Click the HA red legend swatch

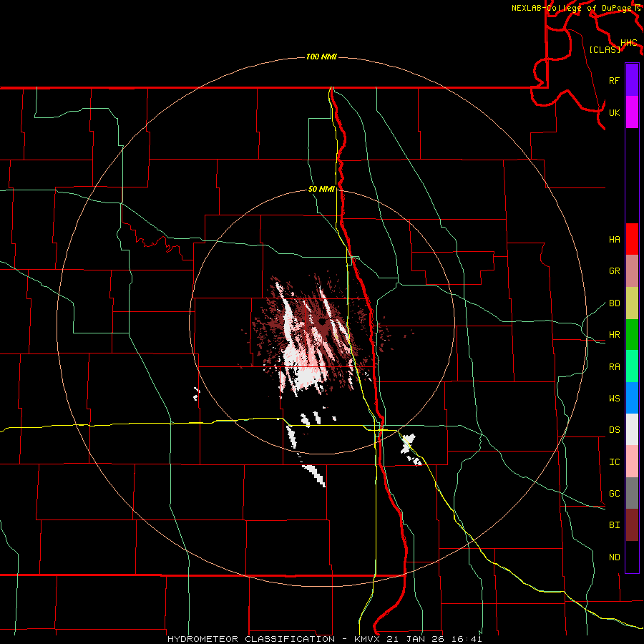click(x=632, y=239)
